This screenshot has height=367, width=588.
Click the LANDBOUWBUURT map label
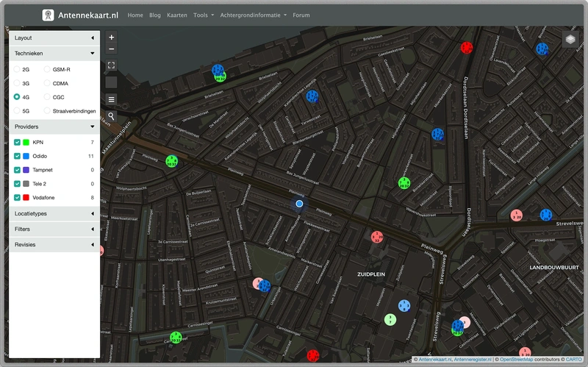[x=554, y=268]
